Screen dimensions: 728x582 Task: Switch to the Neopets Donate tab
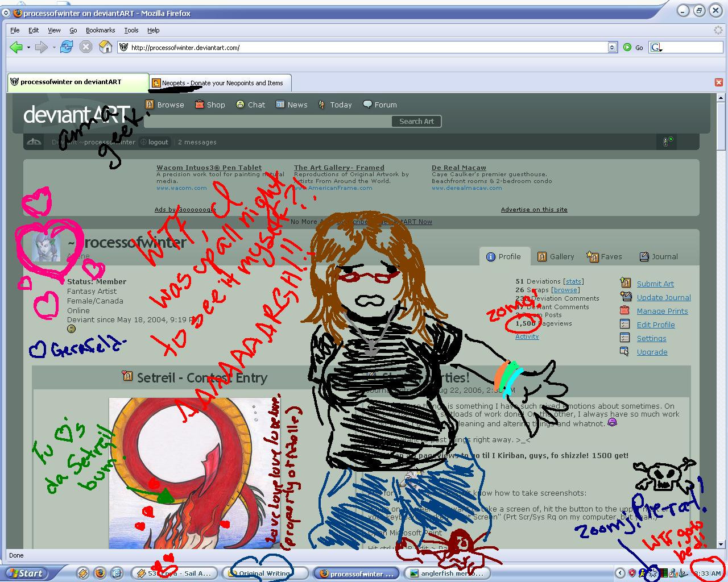221,83
